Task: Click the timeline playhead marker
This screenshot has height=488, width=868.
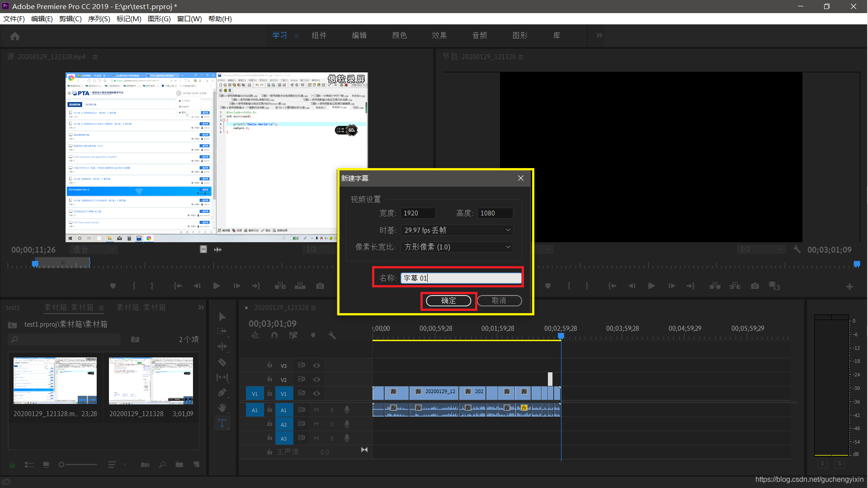Action: point(561,336)
